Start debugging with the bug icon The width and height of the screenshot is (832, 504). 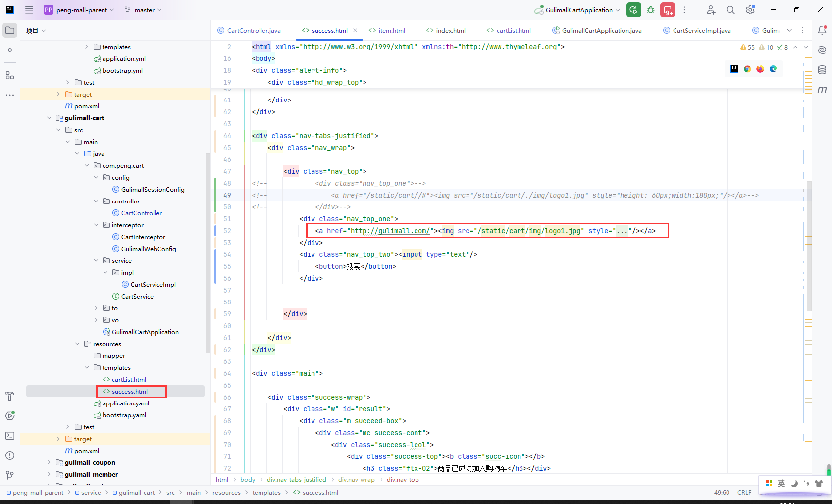pos(651,10)
